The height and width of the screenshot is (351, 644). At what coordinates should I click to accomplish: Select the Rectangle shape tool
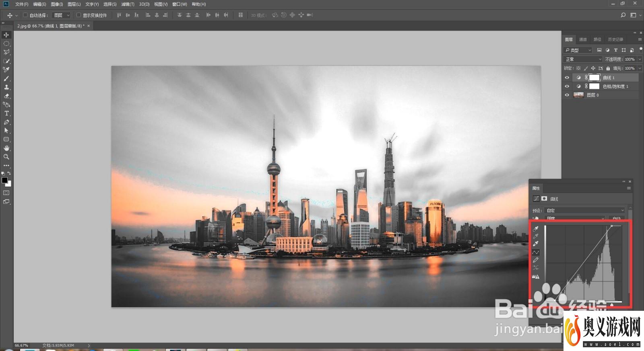[x=6, y=140]
